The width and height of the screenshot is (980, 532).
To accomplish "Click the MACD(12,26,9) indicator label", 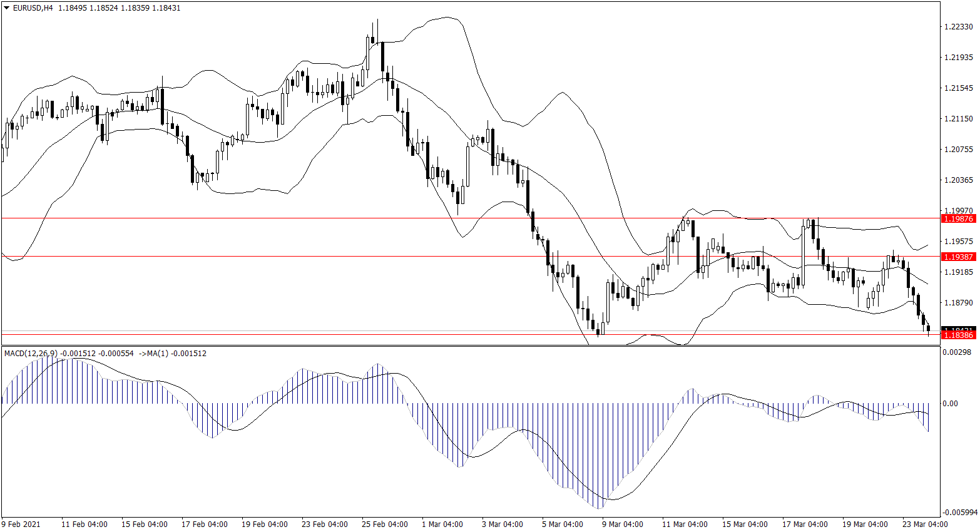I will point(31,354).
